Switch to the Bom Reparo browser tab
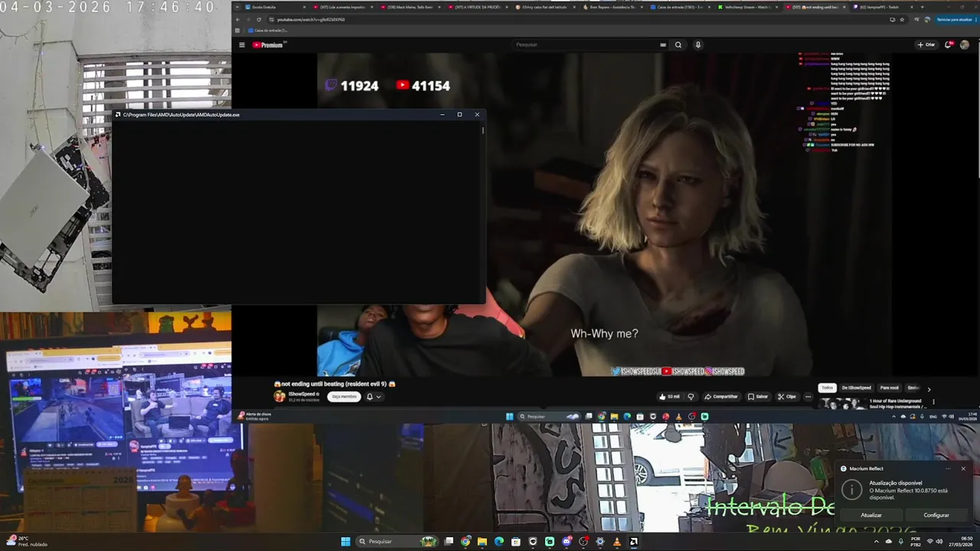980x551 pixels. tap(612, 7)
